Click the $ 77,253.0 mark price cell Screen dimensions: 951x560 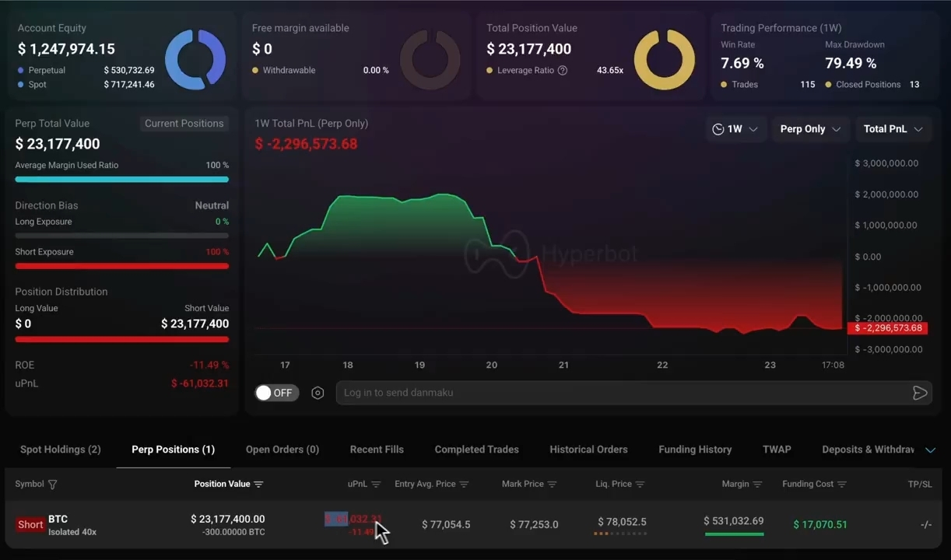[534, 525]
